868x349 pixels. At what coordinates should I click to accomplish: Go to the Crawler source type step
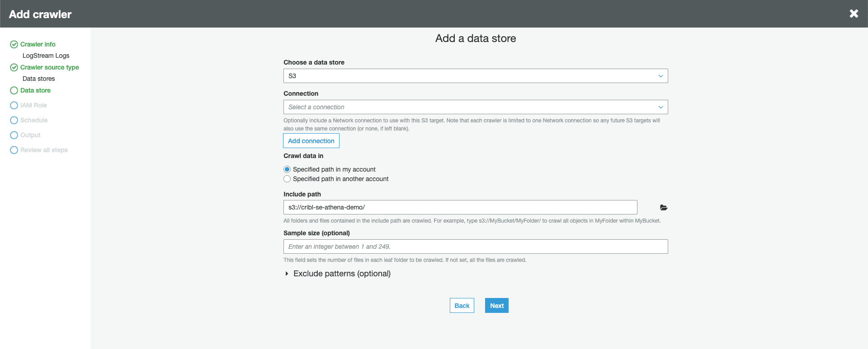(x=50, y=67)
